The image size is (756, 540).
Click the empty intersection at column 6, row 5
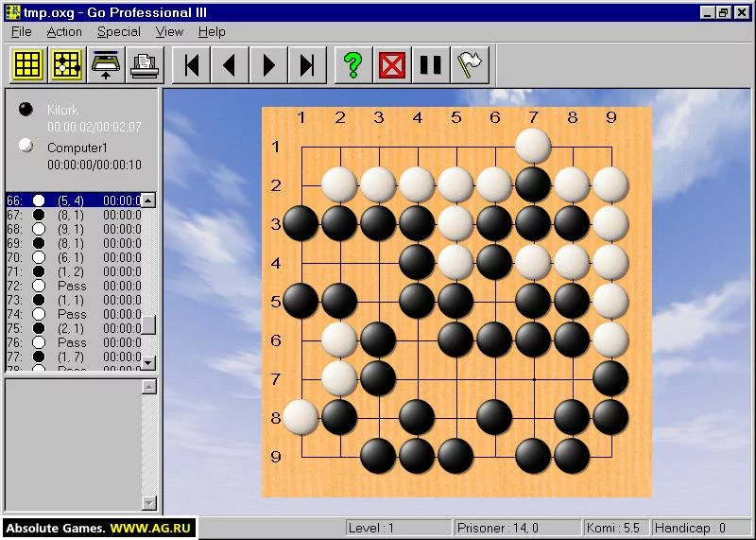[x=495, y=302]
